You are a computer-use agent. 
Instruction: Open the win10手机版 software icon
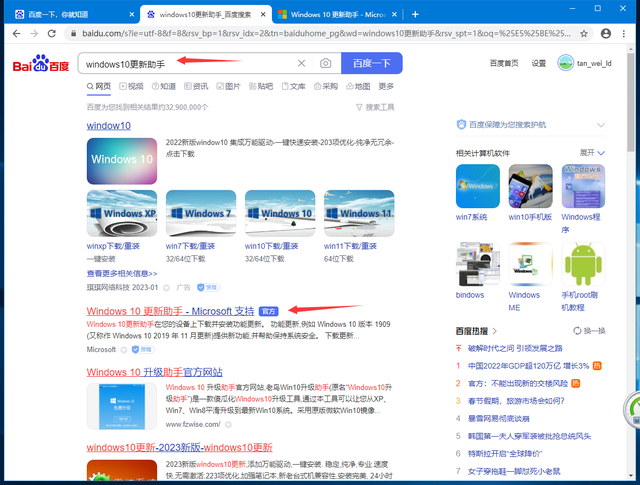530,186
